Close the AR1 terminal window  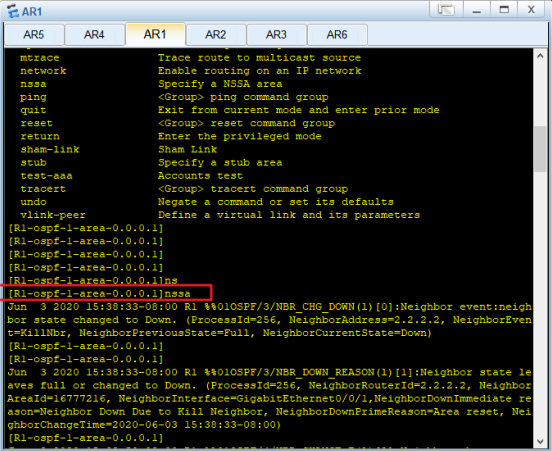[531, 10]
